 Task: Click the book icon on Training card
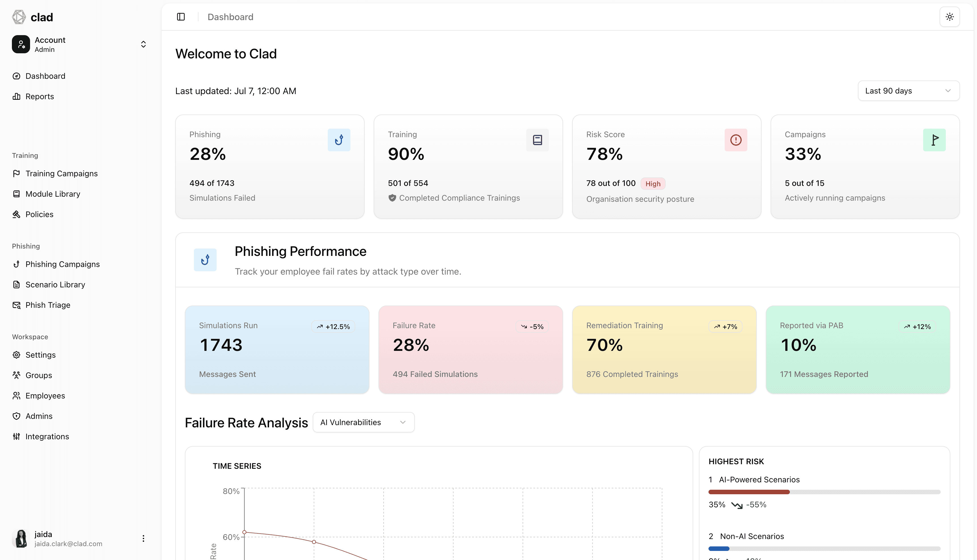point(537,140)
